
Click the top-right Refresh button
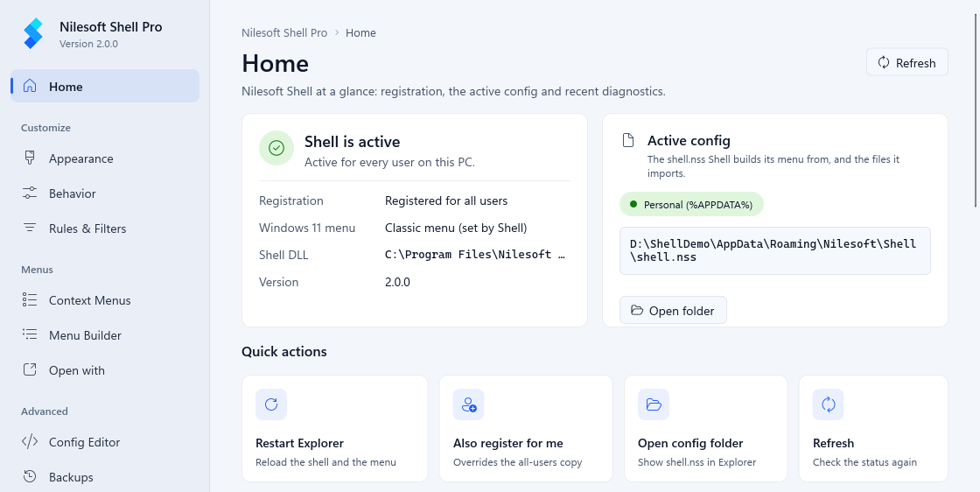point(906,62)
